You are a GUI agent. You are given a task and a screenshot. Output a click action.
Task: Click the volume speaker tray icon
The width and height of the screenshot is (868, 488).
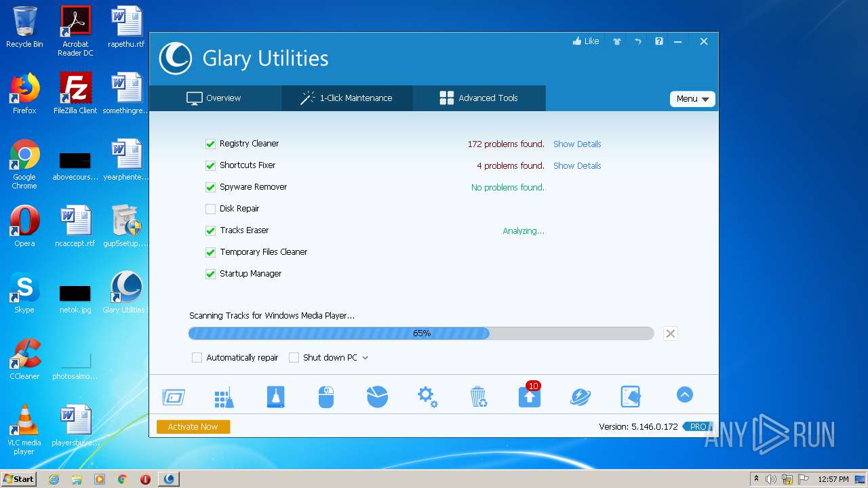click(x=771, y=479)
